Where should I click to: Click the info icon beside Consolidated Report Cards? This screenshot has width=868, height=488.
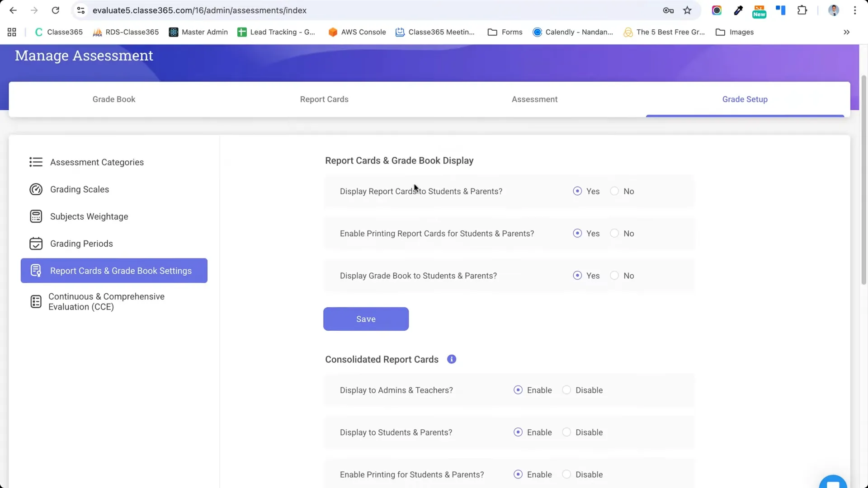point(451,359)
